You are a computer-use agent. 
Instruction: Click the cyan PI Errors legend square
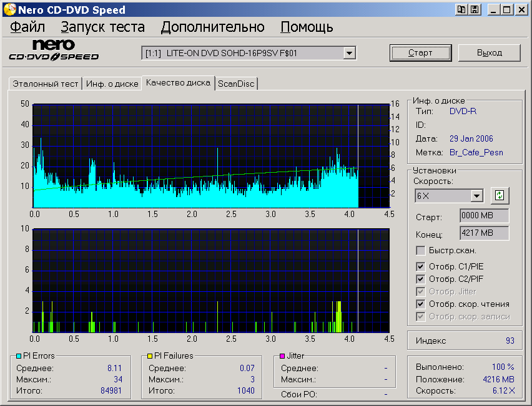tap(19, 356)
